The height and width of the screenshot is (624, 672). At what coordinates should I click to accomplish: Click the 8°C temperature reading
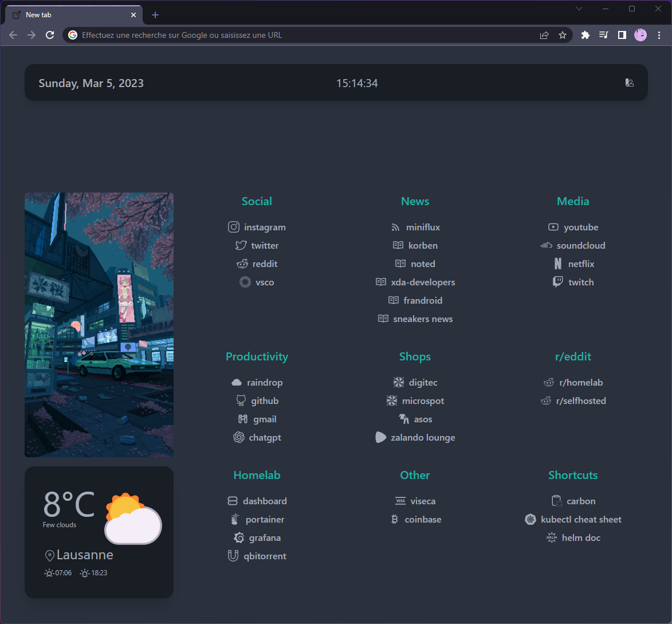pos(69,504)
